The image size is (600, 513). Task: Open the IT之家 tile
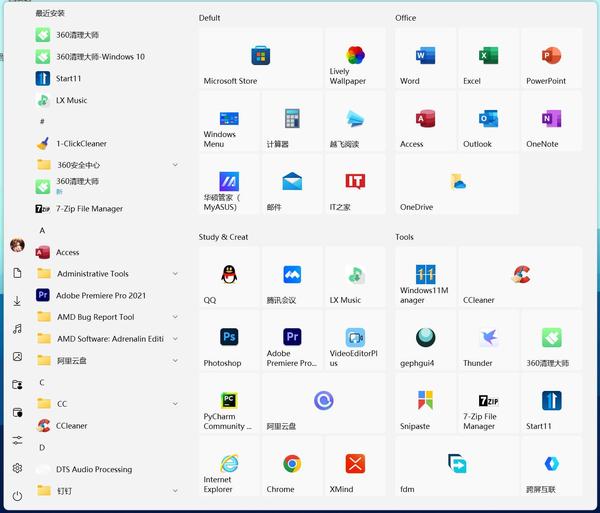pyautogui.click(x=355, y=184)
